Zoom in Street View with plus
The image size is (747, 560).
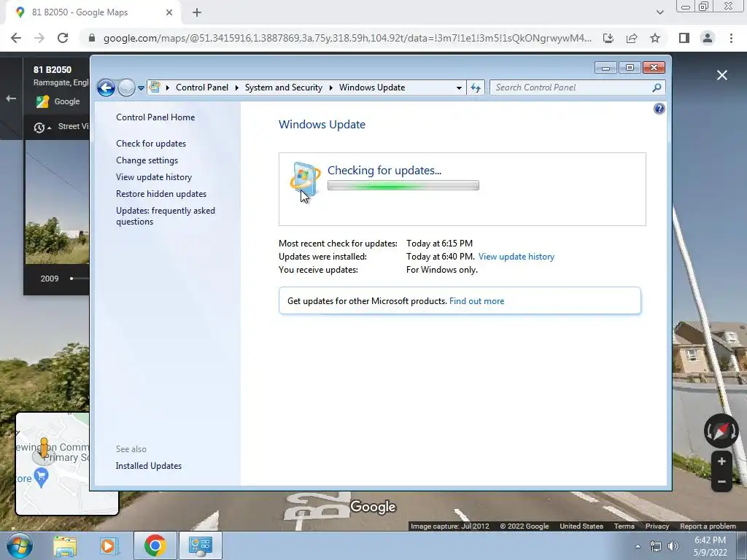click(x=721, y=461)
